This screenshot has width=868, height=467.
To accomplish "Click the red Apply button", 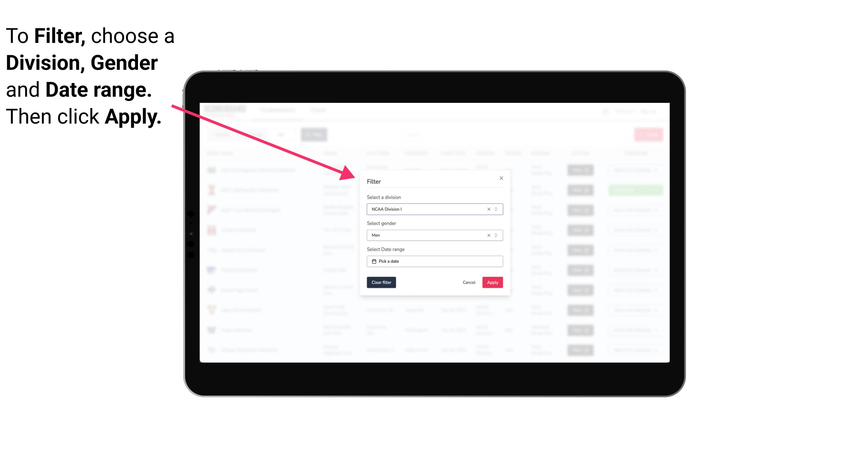I will 492,283.
